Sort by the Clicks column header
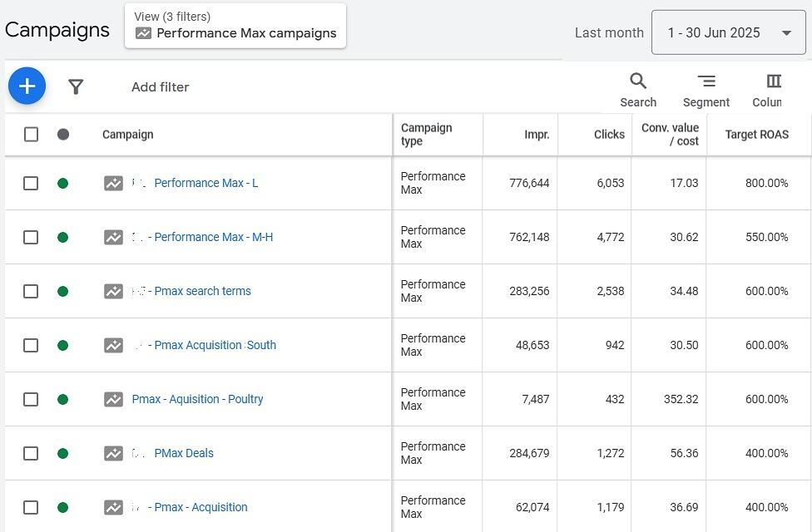The image size is (812, 532). 609,135
